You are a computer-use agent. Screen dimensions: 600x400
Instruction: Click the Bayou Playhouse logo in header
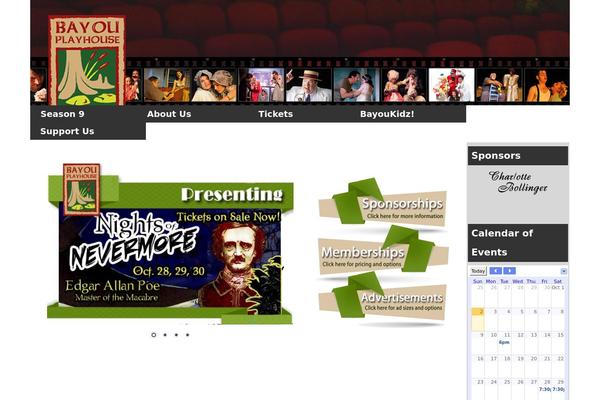pyautogui.click(x=87, y=60)
